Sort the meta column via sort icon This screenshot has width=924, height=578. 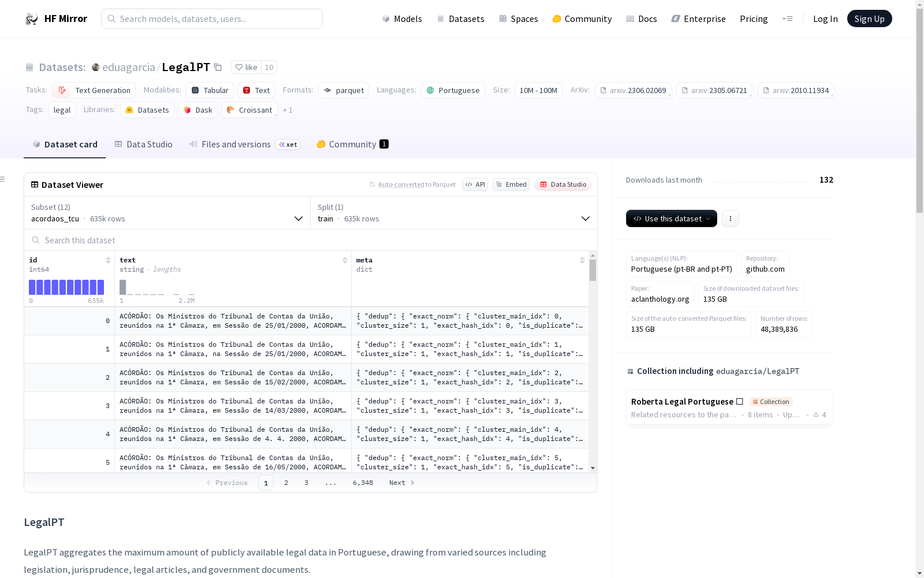coord(582,260)
